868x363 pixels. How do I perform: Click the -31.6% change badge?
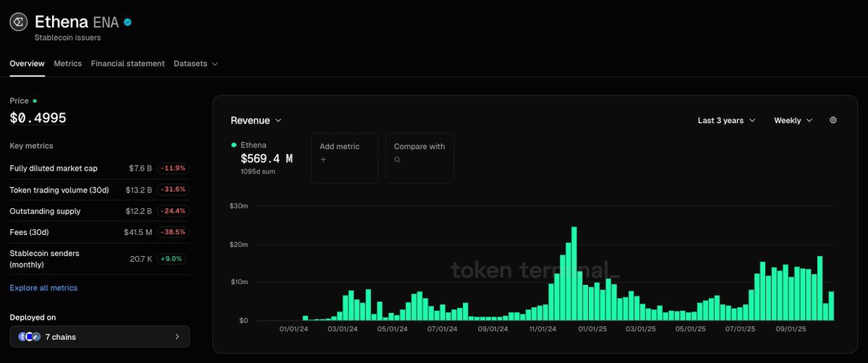(x=173, y=189)
